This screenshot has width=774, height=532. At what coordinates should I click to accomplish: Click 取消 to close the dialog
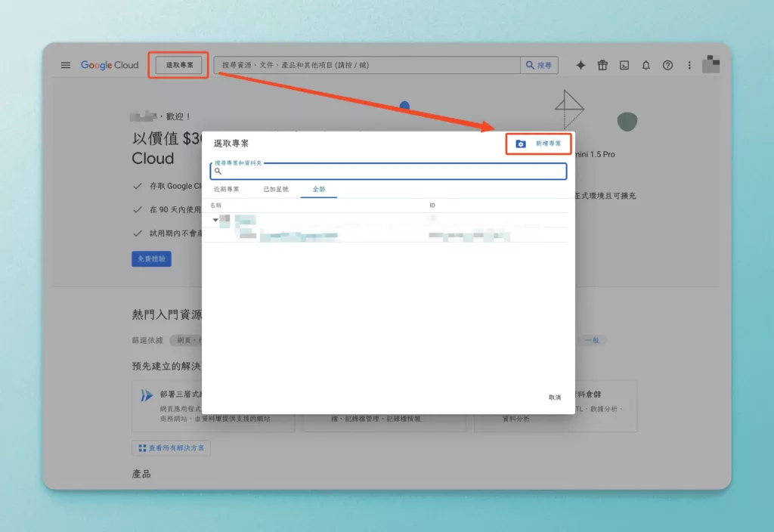tap(555, 397)
